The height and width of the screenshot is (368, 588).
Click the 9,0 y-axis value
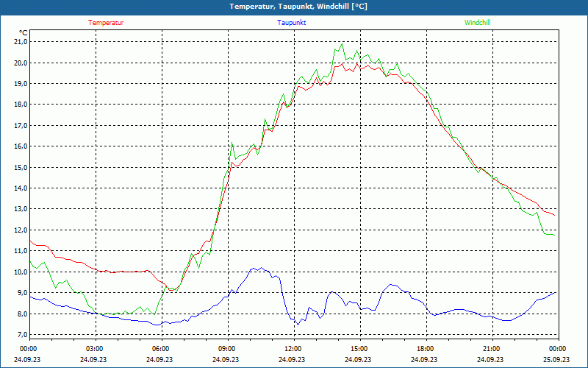pos(22,292)
